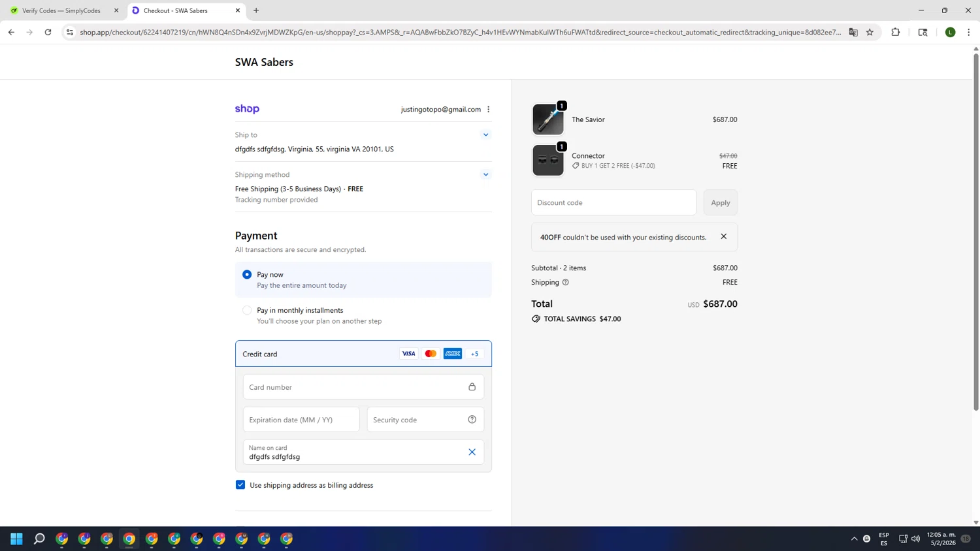Click the Total $687.00 amount
This screenshot has height=551, width=980.
720,304
